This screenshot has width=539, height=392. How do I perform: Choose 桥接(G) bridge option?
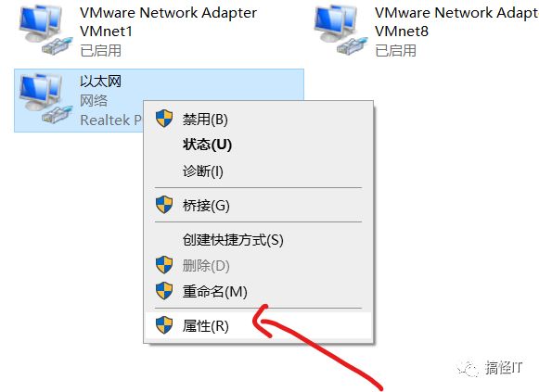[x=258, y=206]
